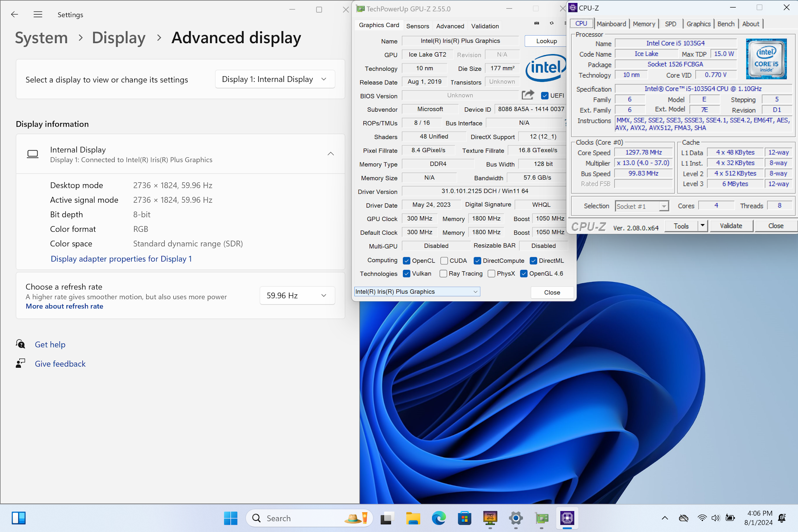Switch to CPU-Z in the taskbar
Image resolution: width=798 pixels, height=532 pixels.
(x=567, y=518)
